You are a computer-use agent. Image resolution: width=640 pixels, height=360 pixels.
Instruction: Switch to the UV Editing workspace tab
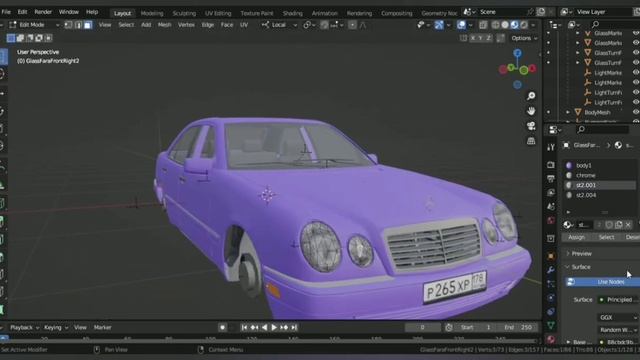(x=218, y=13)
